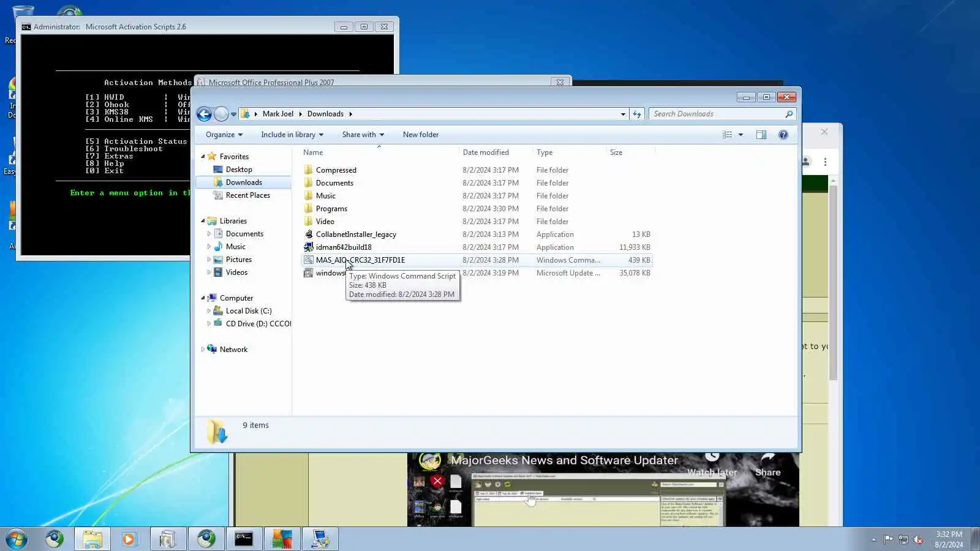
Task: Expand the Network group arrow
Action: [203, 350]
